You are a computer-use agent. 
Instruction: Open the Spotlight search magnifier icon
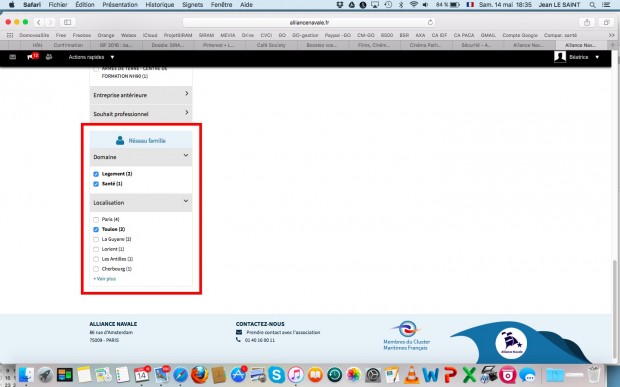[x=592, y=5]
